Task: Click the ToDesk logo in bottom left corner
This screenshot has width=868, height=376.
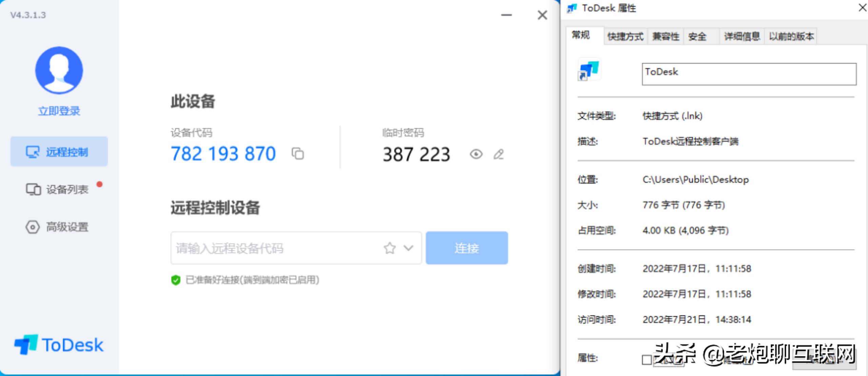Action: pos(58,344)
